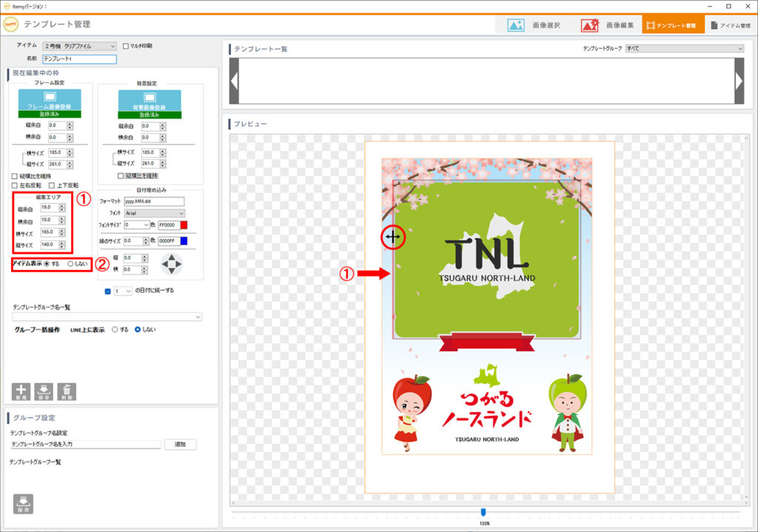
Task: Click the 保存 icon next to 新規
Action: tap(44, 391)
